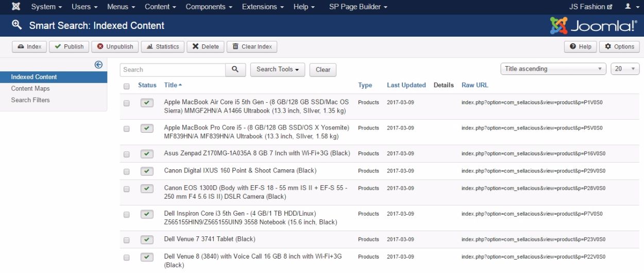
Task: Click the Clear search button
Action: point(323,70)
